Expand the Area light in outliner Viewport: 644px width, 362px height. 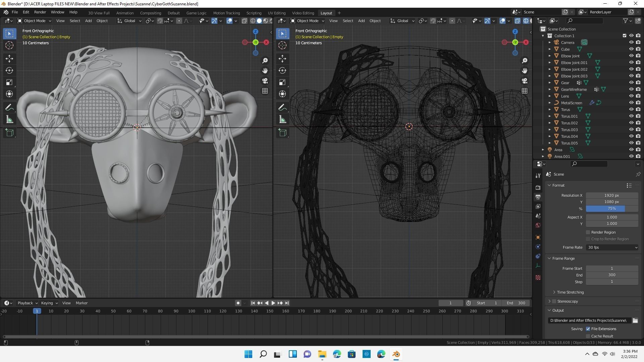point(543,149)
